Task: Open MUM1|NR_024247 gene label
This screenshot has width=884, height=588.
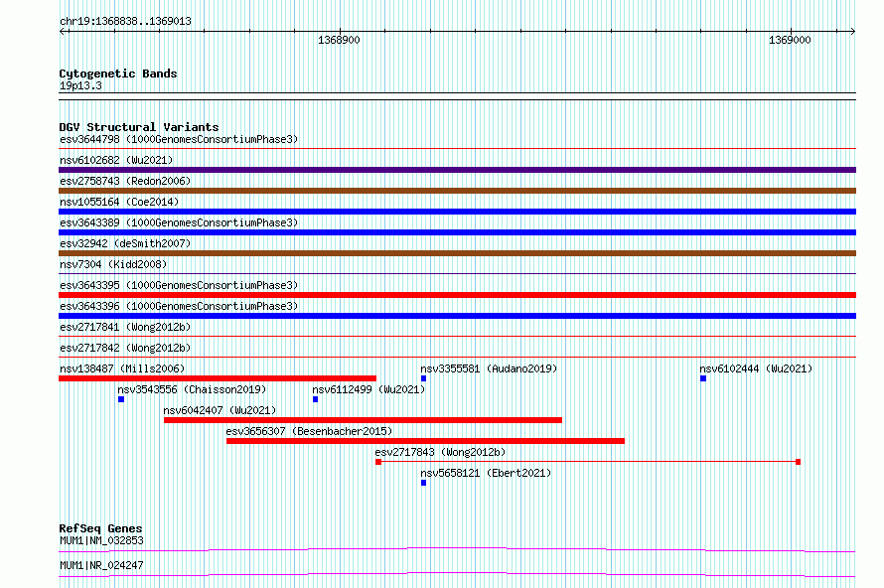Action: pyautogui.click(x=101, y=565)
